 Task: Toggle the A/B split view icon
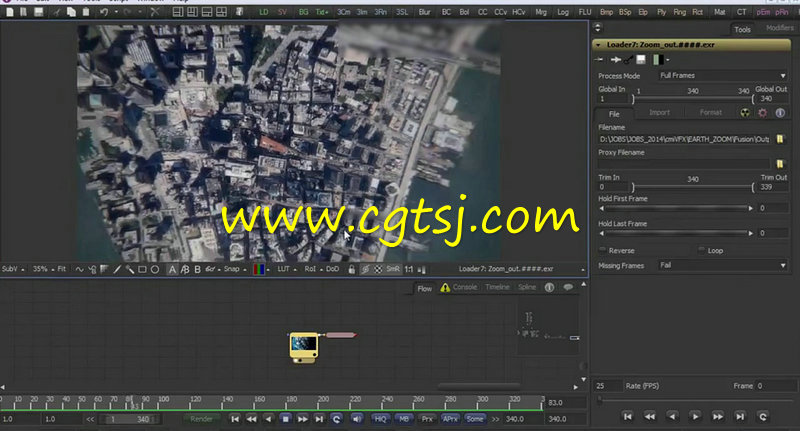point(185,269)
